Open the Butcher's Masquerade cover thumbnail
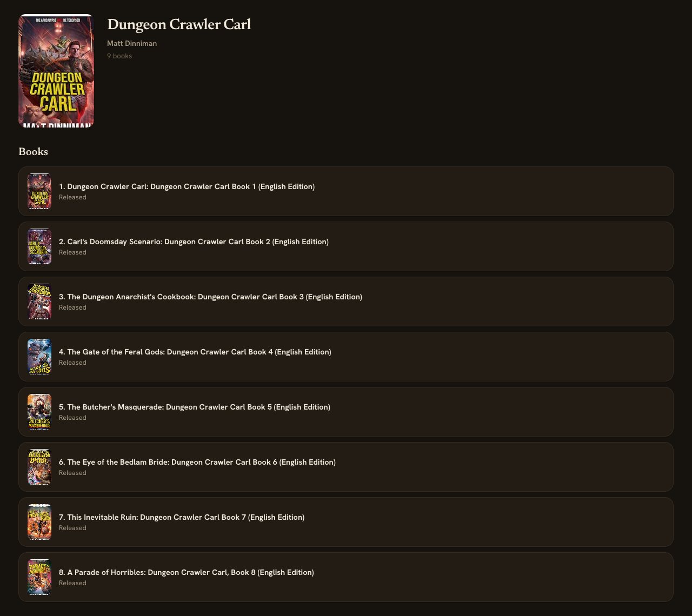Screen dimensions: 692x616 (39, 412)
